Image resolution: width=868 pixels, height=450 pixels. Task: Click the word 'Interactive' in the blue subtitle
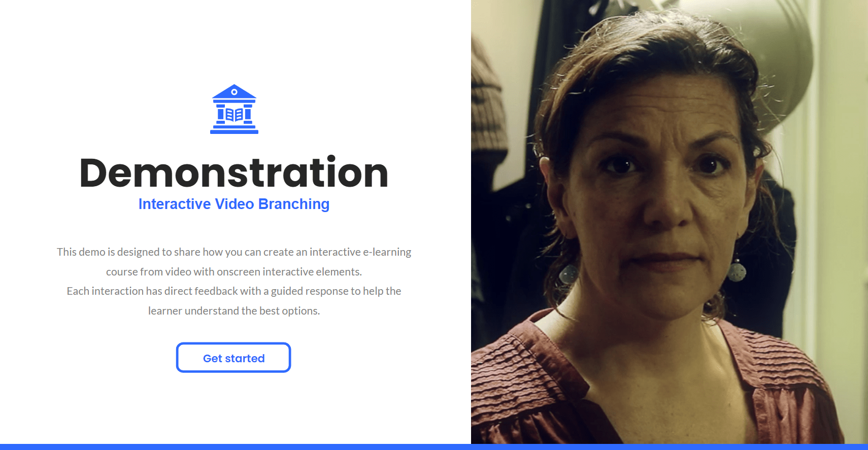click(x=175, y=204)
